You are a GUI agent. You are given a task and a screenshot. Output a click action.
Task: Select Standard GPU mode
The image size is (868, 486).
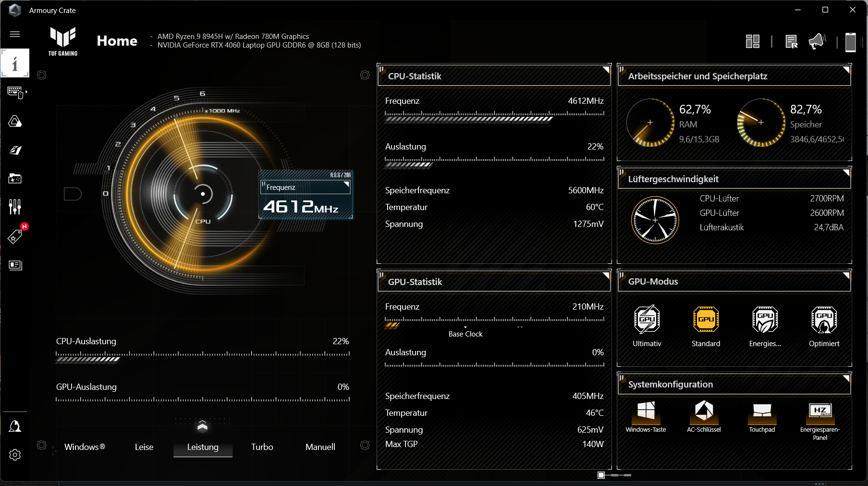[706, 326]
